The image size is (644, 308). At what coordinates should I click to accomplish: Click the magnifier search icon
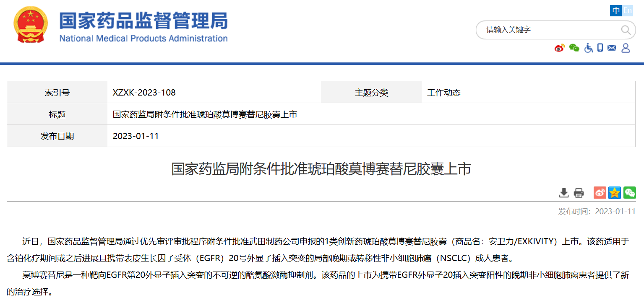click(x=626, y=30)
